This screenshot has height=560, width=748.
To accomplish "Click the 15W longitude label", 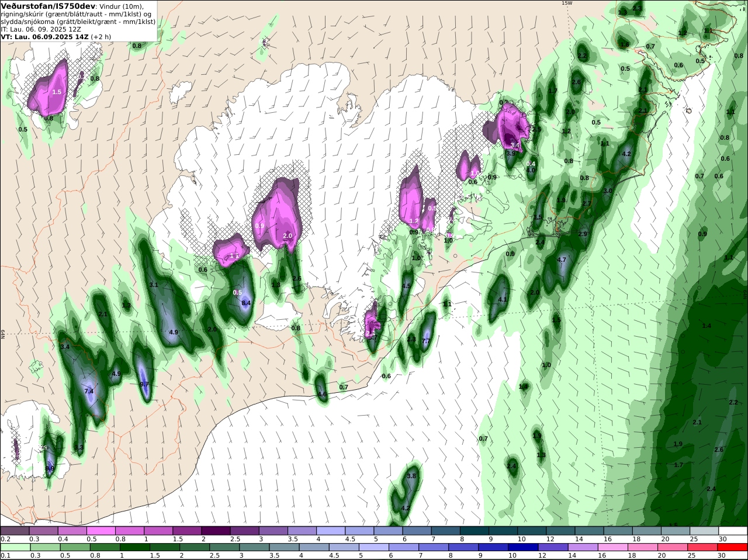I will tap(567, 3).
